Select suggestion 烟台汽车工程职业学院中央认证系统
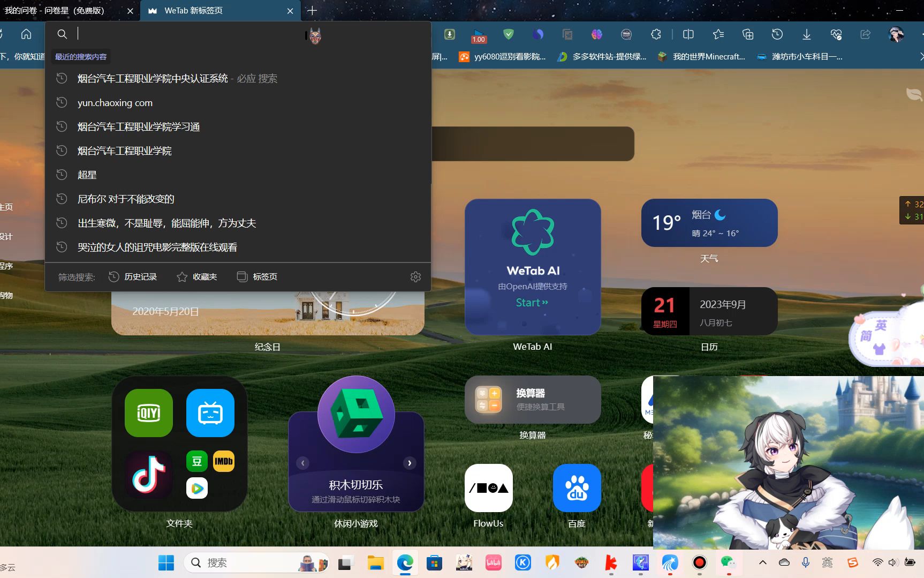This screenshot has height=578, width=924. point(238,79)
